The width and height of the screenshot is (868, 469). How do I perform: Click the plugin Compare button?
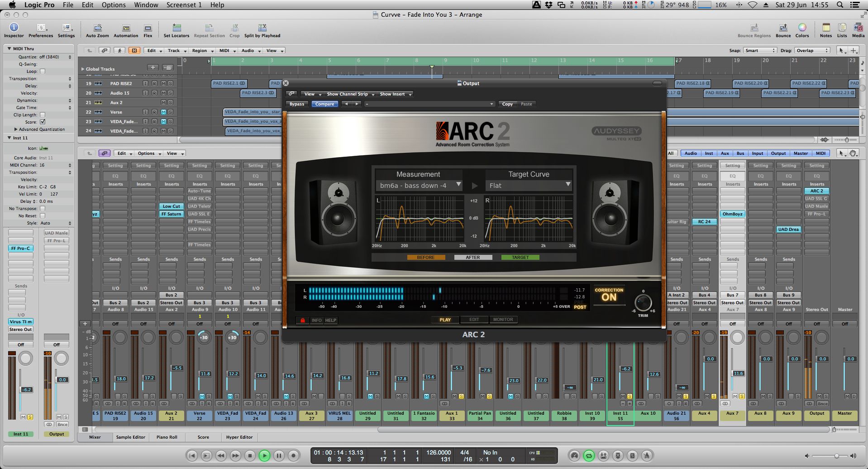pos(324,104)
